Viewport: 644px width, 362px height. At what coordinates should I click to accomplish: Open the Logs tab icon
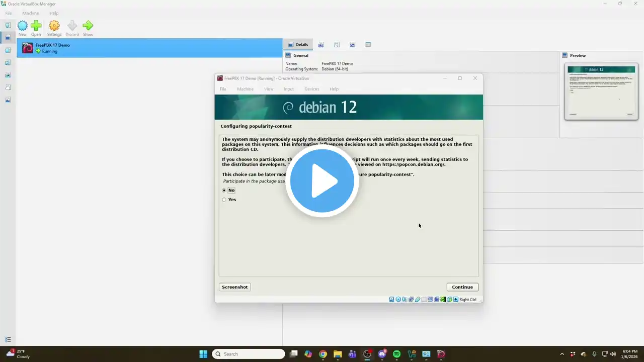tap(337, 45)
